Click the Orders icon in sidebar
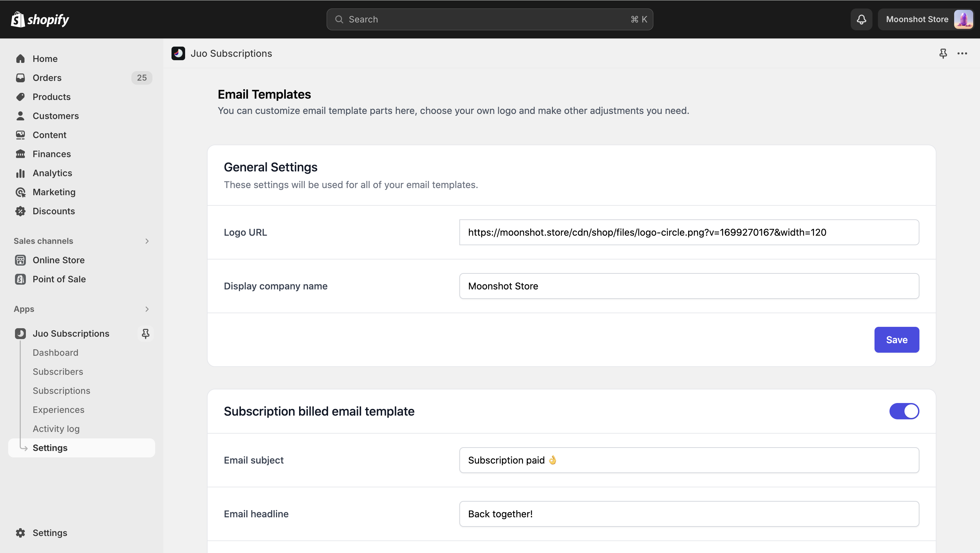The width and height of the screenshot is (980, 553). point(20,77)
